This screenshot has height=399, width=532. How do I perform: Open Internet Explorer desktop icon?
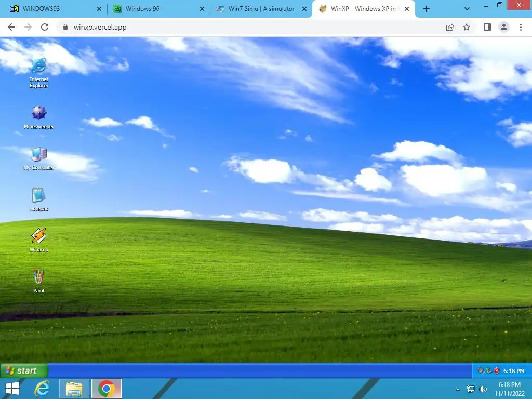point(39,73)
